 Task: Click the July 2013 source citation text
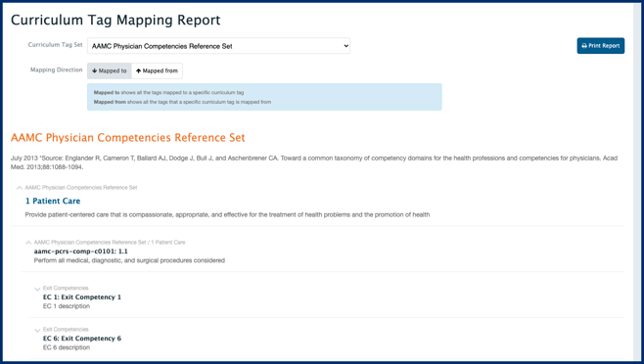pos(314,162)
